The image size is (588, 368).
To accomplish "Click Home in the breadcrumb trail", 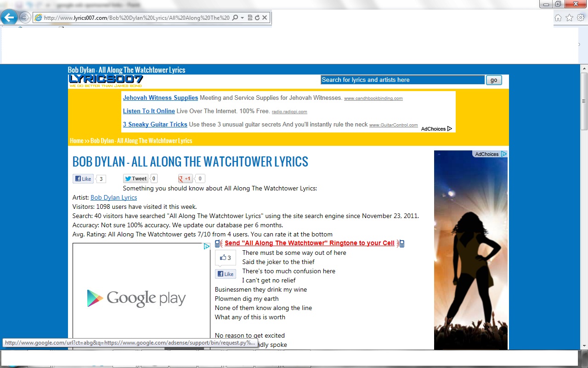I will click(76, 141).
